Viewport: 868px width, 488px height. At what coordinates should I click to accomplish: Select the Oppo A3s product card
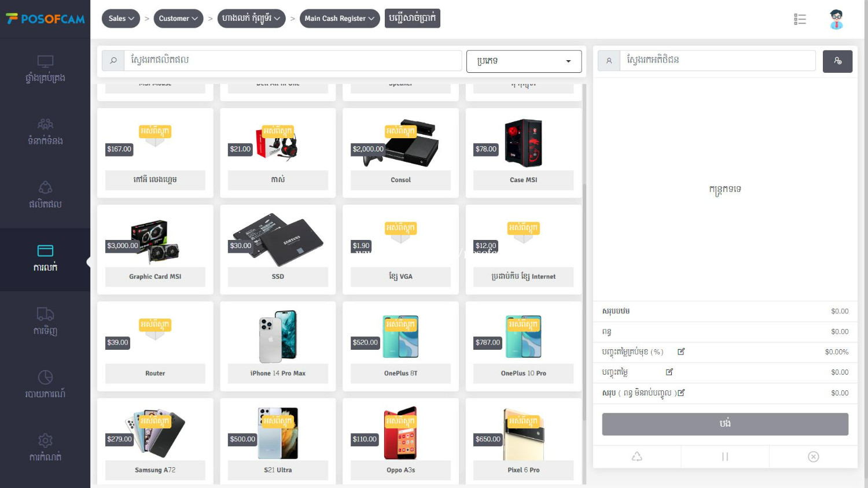tap(400, 442)
